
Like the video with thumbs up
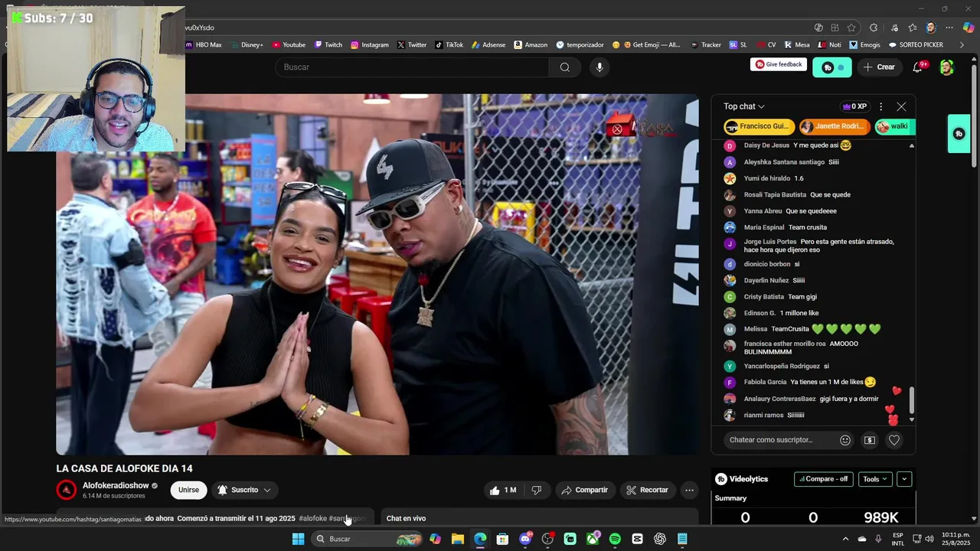502,490
